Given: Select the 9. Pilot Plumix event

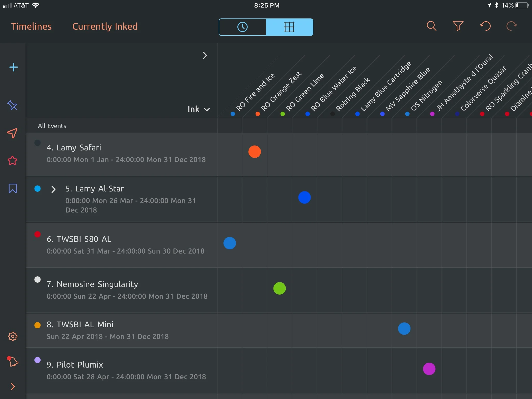Looking at the screenshot, I should click(x=122, y=371).
